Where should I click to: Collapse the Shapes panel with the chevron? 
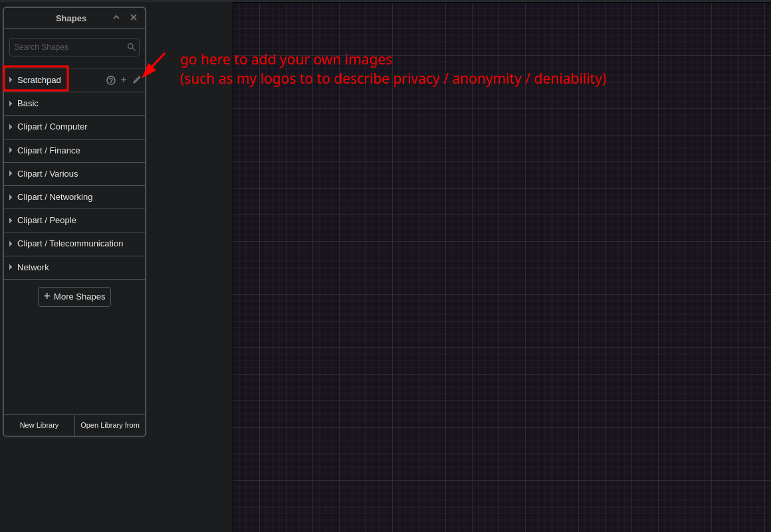tap(116, 17)
